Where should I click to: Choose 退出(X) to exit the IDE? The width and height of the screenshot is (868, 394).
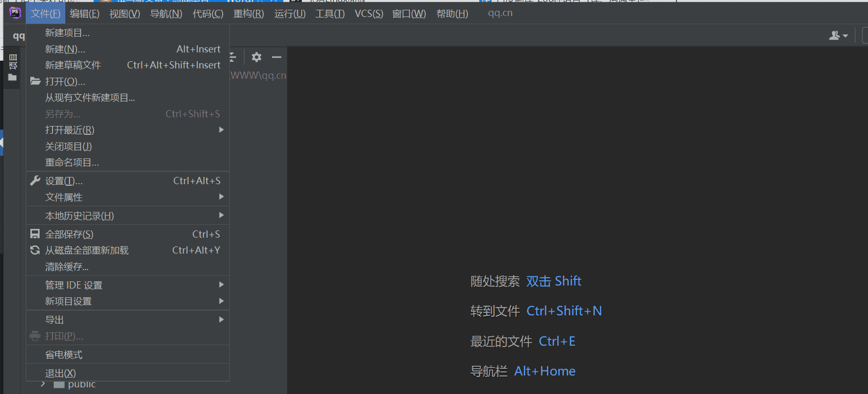pos(61,373)
